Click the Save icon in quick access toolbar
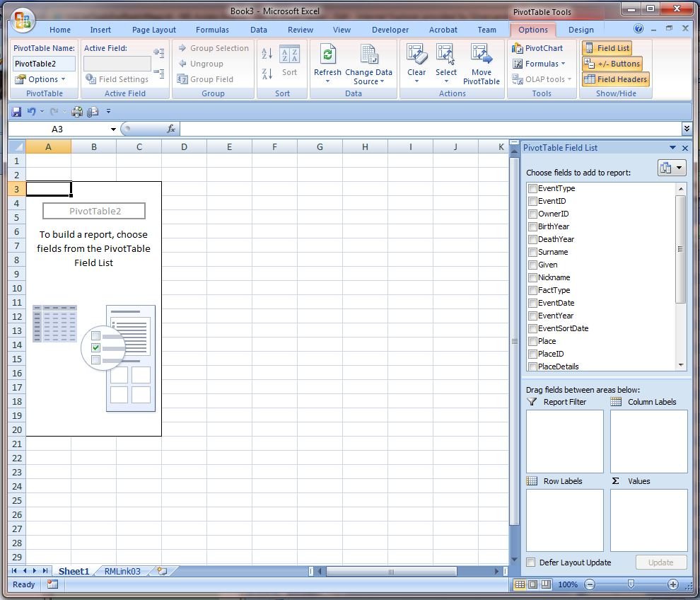Viewport: 700px width, 600px height. pos(16,112)
